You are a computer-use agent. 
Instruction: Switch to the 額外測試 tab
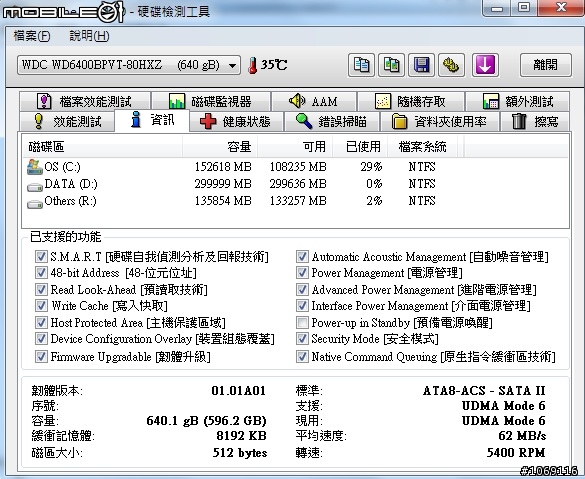[517, 101]
